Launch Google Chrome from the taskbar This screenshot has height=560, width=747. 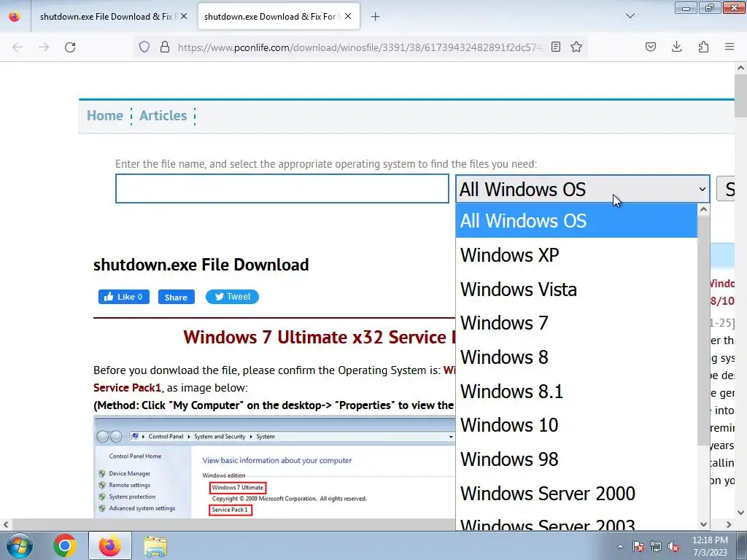[65, 545]
